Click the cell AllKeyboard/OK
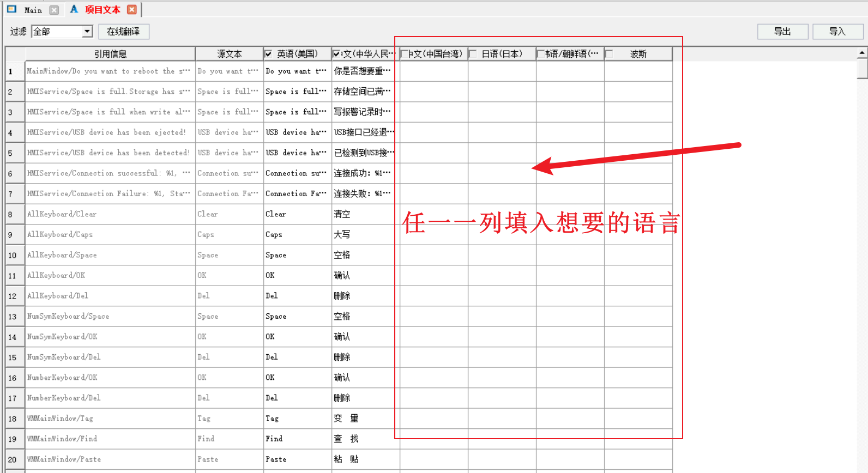Screen dimensions: 868x473 [110, 276]
